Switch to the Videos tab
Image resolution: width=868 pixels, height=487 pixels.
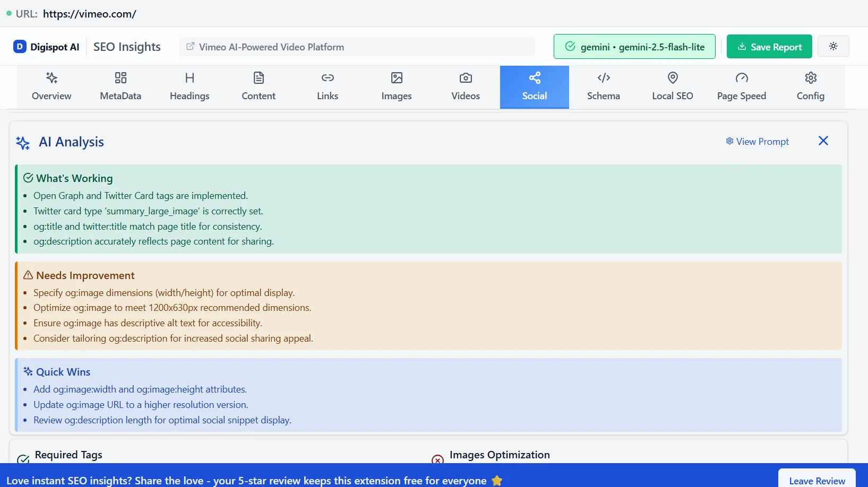466,87
